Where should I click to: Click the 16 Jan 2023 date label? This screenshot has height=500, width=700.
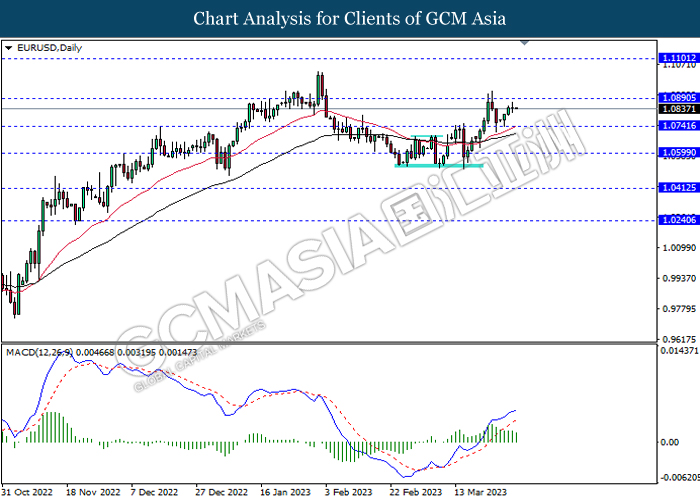coord(285,492)
